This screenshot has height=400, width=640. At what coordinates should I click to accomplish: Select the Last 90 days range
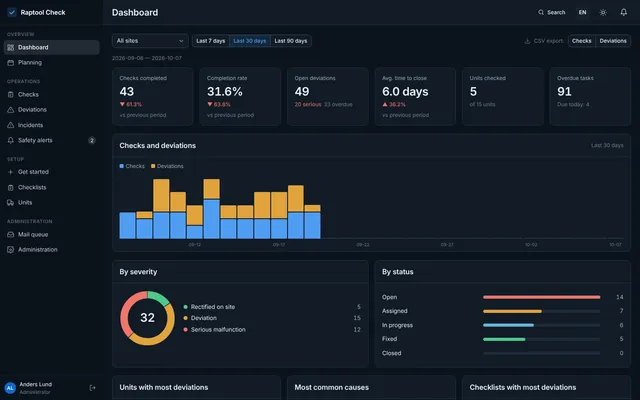[x=291, y=41]
